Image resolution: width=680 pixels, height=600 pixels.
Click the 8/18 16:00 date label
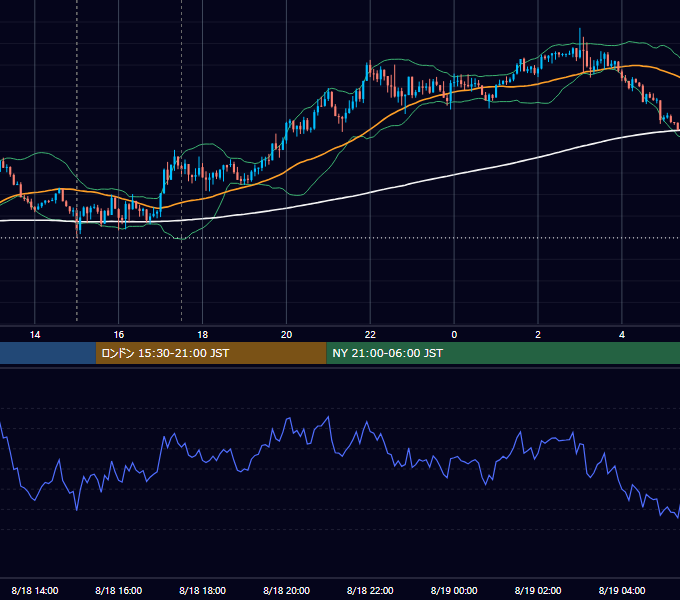point(118,590)
